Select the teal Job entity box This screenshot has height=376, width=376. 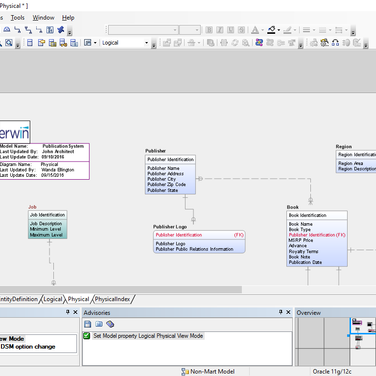click(x=48, y=224)
